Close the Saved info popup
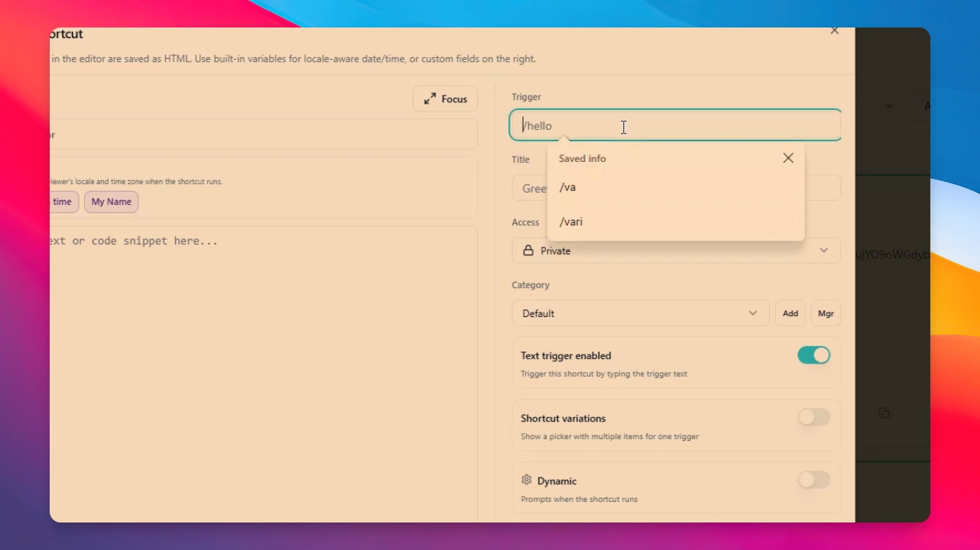The width and height of the screenshot is (980, 550). point(788,158)
